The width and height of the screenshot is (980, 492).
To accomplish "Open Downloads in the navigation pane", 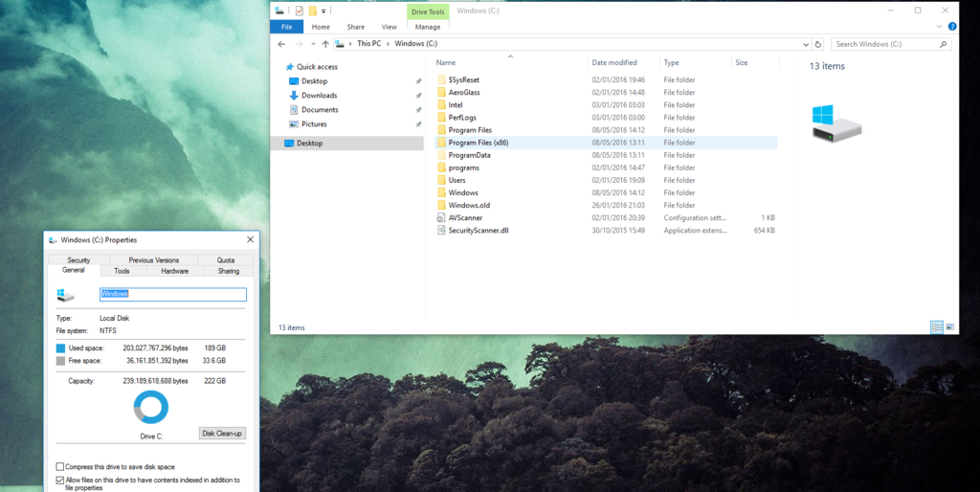I will pos(319,96).
